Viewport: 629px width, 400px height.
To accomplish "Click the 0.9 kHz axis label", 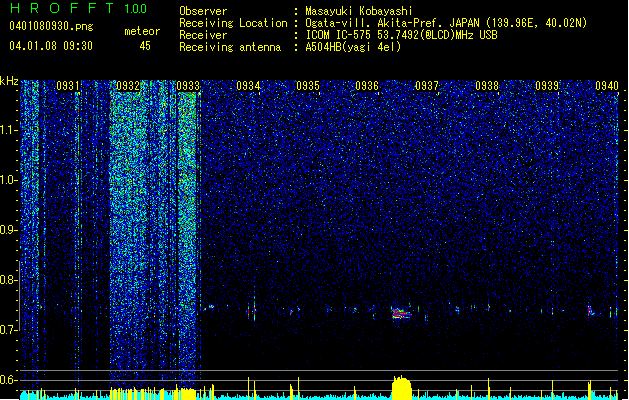I will pos(8,230).
